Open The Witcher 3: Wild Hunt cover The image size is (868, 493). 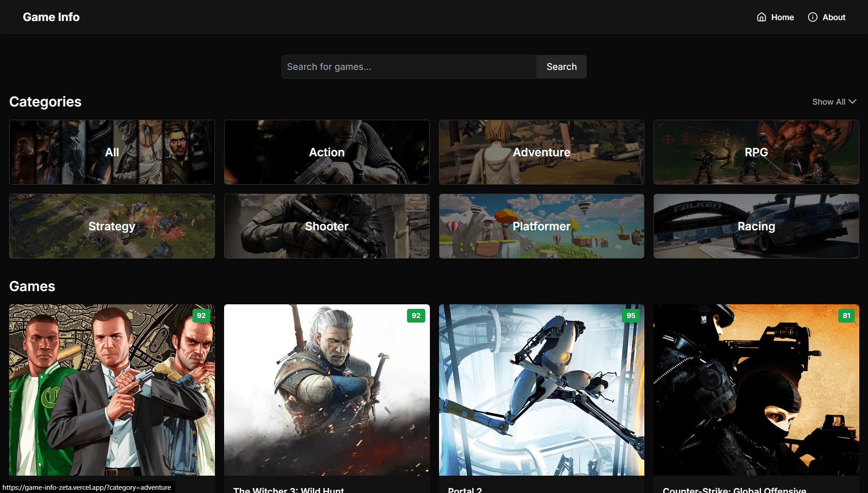327,390
